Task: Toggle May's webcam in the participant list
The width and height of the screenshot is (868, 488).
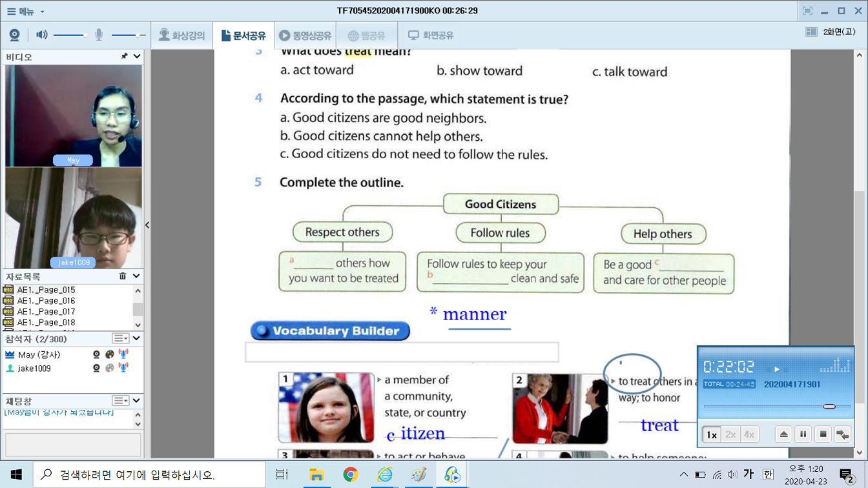Action: [x=96, y=354]
